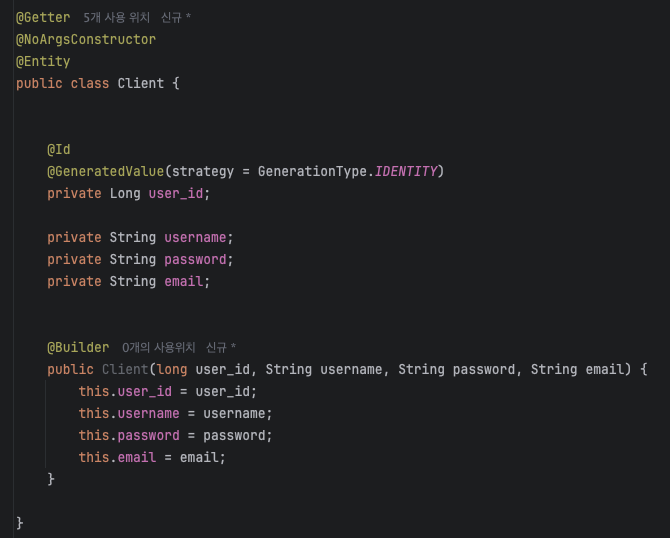Click the @Id annotation

[59, 150]
